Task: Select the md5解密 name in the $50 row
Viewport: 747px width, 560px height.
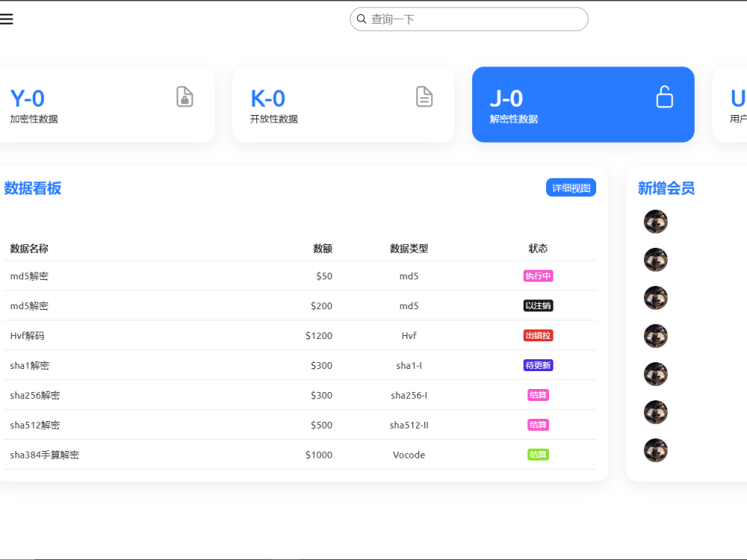Action: tap(29, 276)
